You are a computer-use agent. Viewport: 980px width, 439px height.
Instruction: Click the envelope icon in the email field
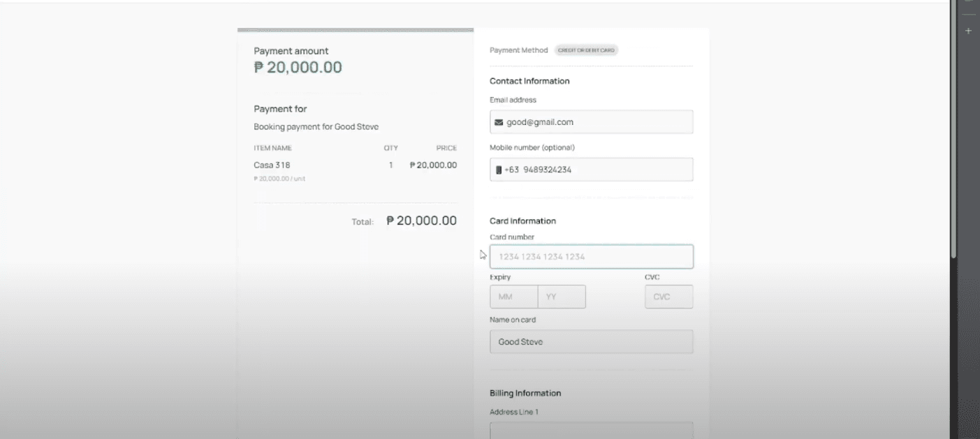499,122
